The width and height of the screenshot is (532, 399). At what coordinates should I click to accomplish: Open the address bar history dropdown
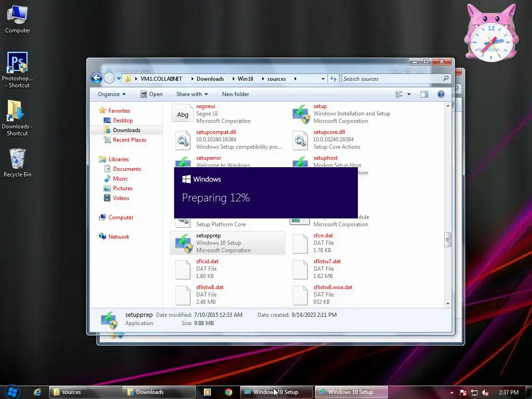(x=323, y=79)
